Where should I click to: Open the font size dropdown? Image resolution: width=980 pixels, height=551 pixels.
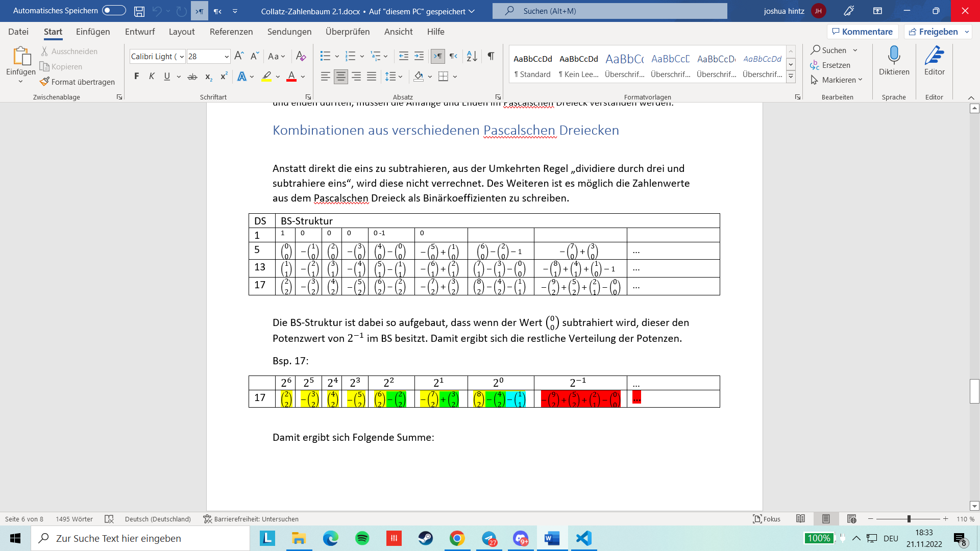click(x=227, y=57)
